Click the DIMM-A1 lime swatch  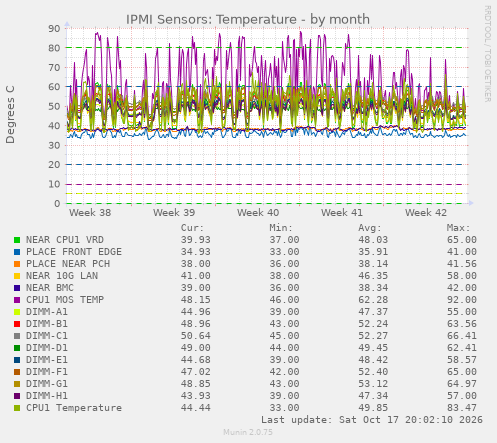pyautogui.click(x=17, y=312)
